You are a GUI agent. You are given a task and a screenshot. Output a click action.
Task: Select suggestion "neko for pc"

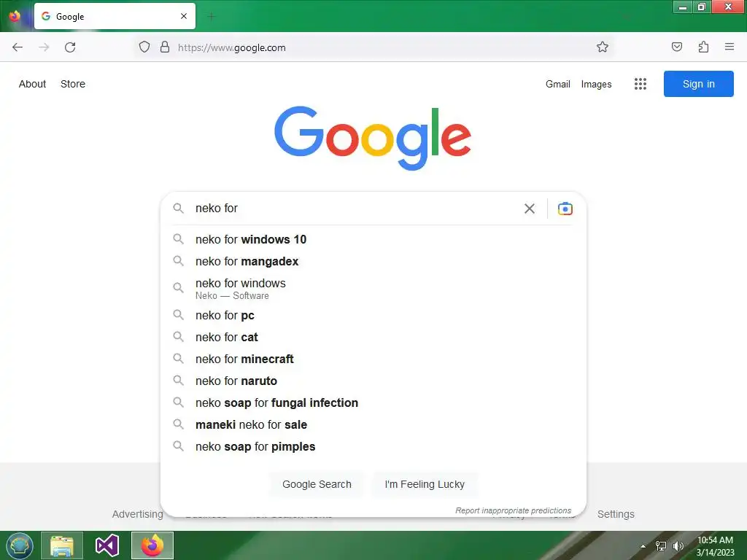(x=373, y=315)
